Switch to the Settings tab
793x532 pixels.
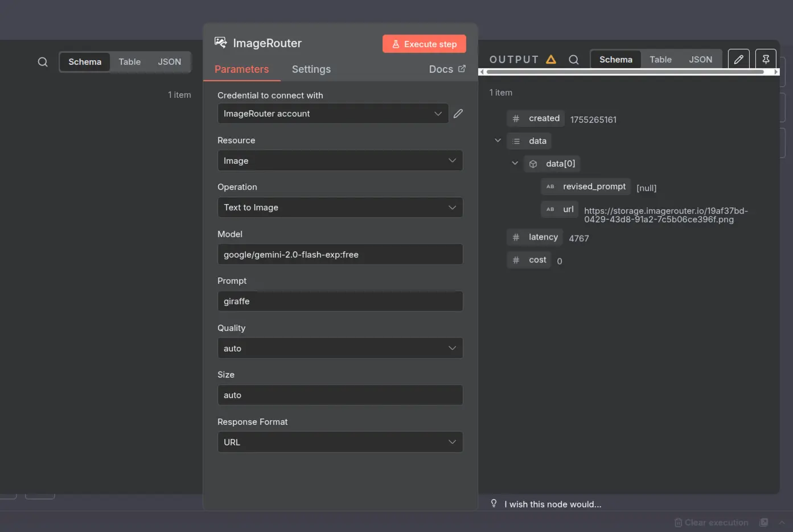[311, 69]
